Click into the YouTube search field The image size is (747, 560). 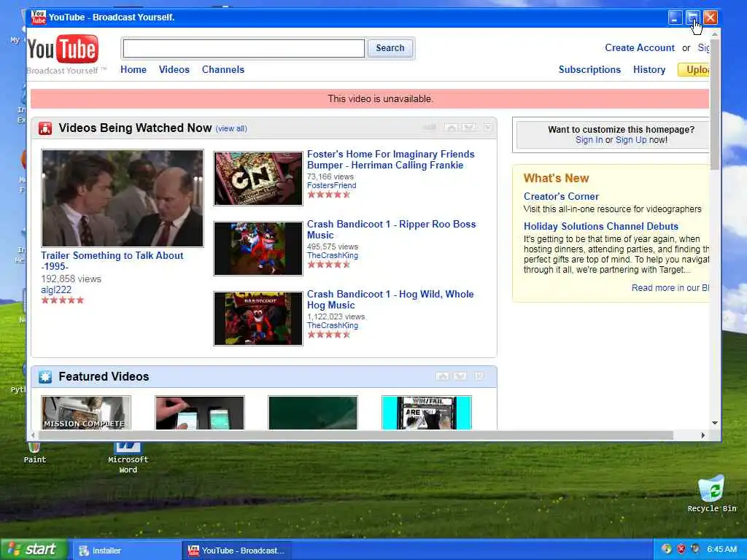244,48
